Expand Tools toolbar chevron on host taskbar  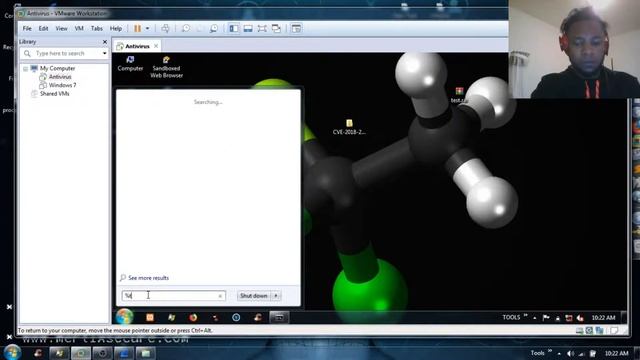(550, 351)
